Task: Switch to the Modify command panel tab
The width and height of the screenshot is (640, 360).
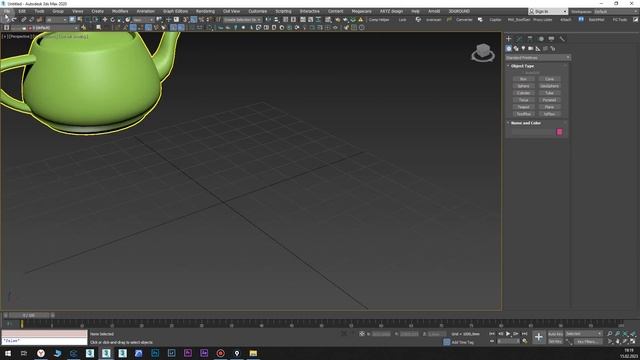Action: 519,39
